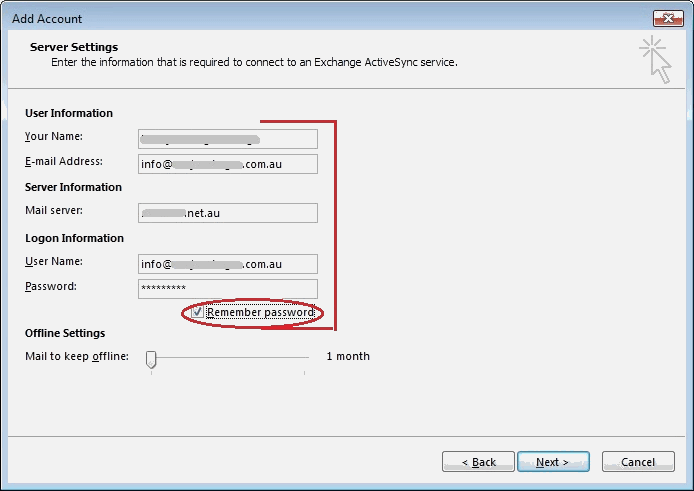Click the '1 month' offline value text
The width and height of the screenshot is (694, 491).
point(348,356)
